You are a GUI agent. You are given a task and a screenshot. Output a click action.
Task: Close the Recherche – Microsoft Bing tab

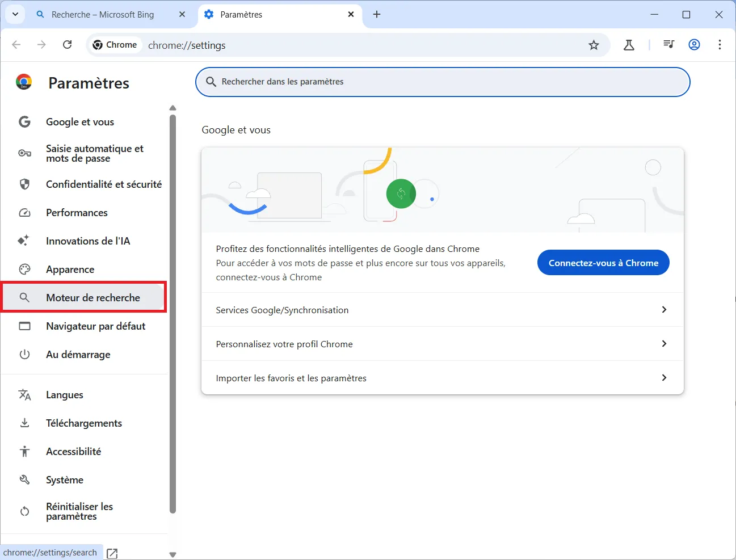click(x=182, y=15)
